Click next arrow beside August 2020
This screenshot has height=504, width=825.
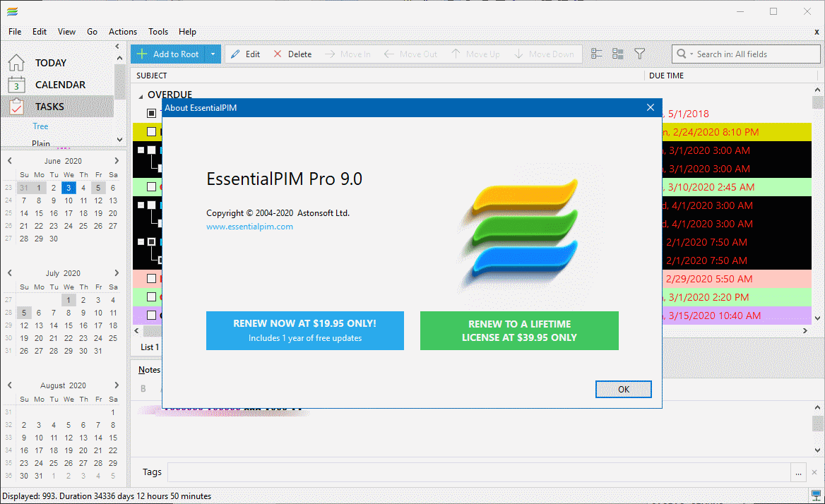pos(117,385)
